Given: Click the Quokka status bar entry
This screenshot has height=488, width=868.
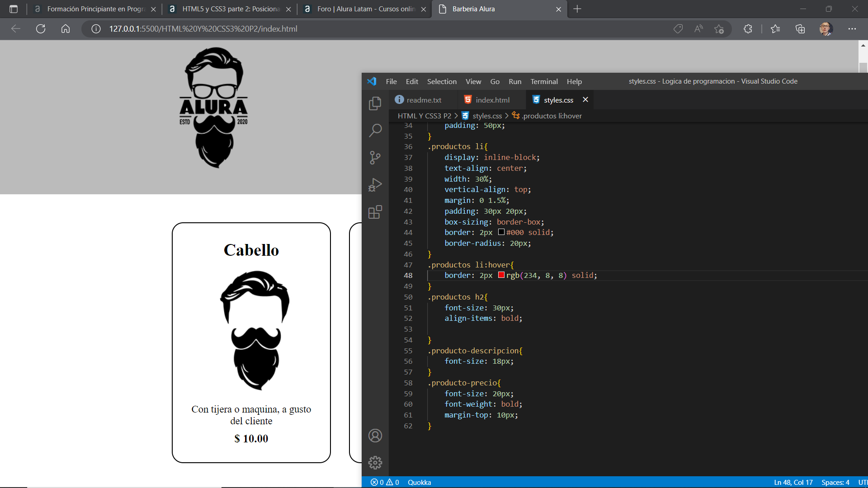Looking at the screenshot, I should (419, 482).
